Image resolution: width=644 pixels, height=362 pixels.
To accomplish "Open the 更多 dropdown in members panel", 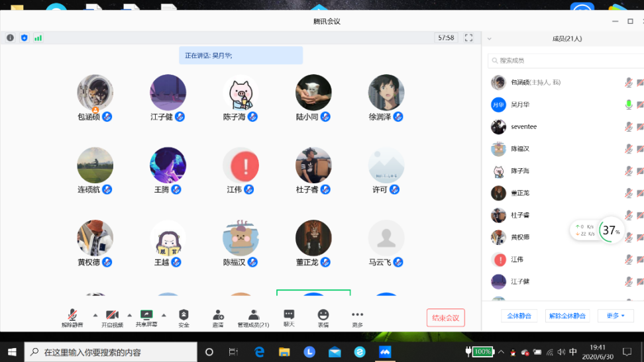I will pyautogui.click(x=616, y=316).
